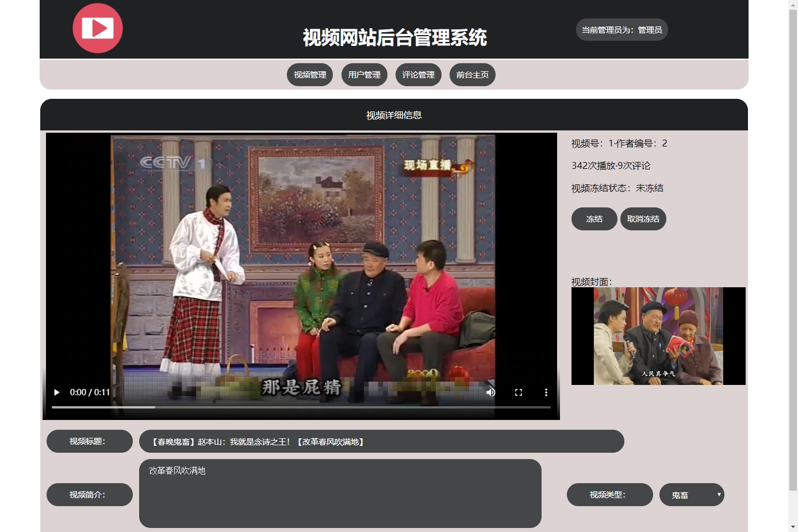
Task: Click the video cover thumbnail image
Action: point(658,336)
